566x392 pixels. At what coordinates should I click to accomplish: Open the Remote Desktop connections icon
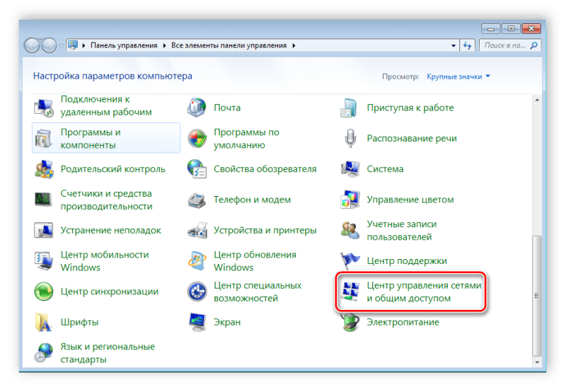point(44,108)
